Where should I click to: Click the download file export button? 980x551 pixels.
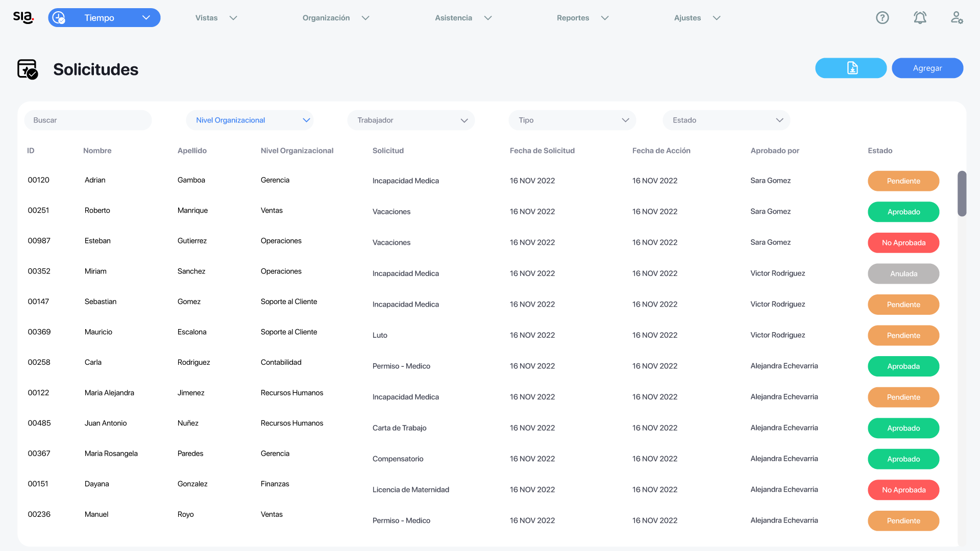pos(850,68)
